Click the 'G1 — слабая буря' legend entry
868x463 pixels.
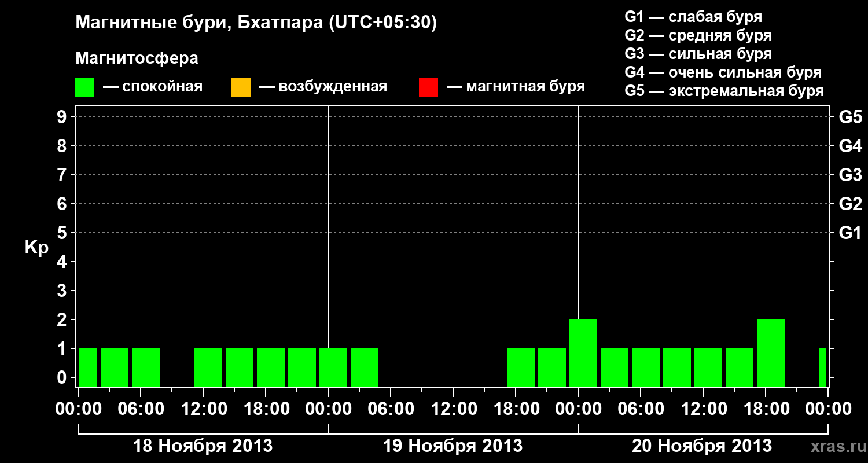694,17
